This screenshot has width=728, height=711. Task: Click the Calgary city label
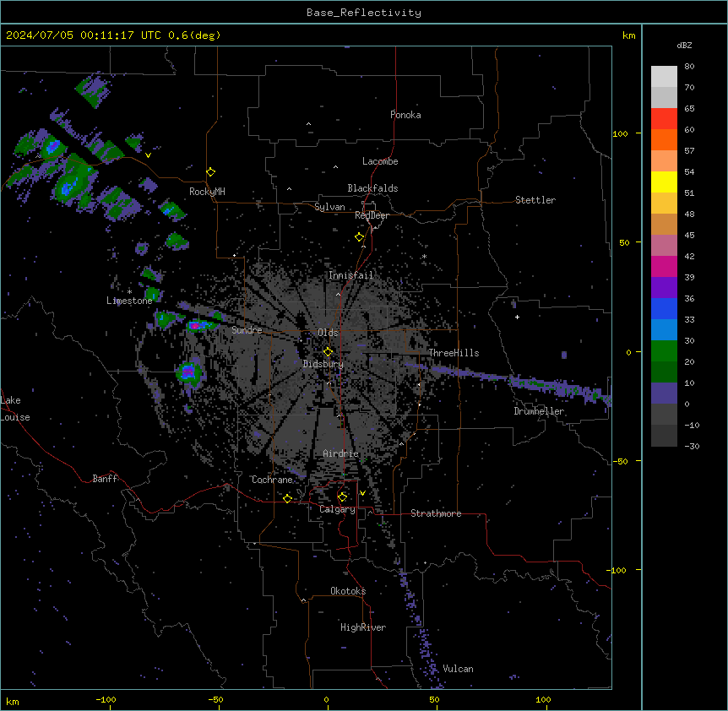[337, 509]
